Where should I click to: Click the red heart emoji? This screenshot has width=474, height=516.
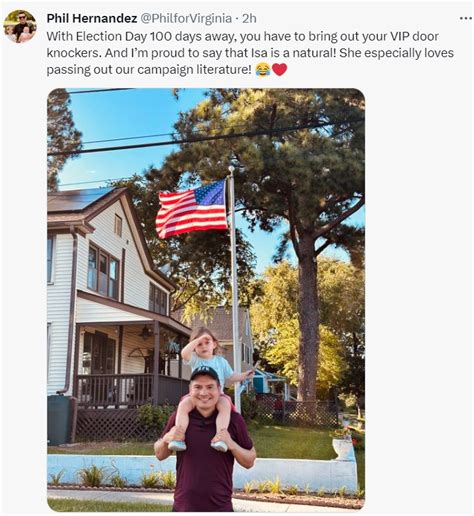point(279,69)
